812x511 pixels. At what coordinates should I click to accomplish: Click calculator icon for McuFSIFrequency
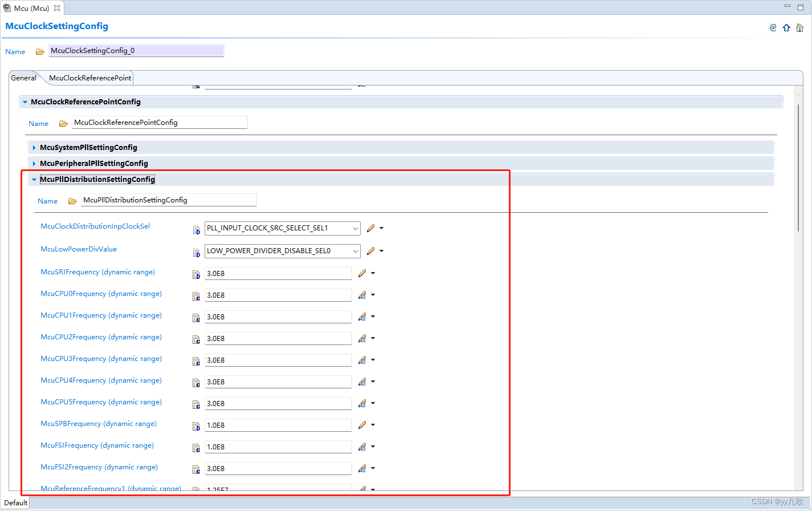tap(362, 447)
